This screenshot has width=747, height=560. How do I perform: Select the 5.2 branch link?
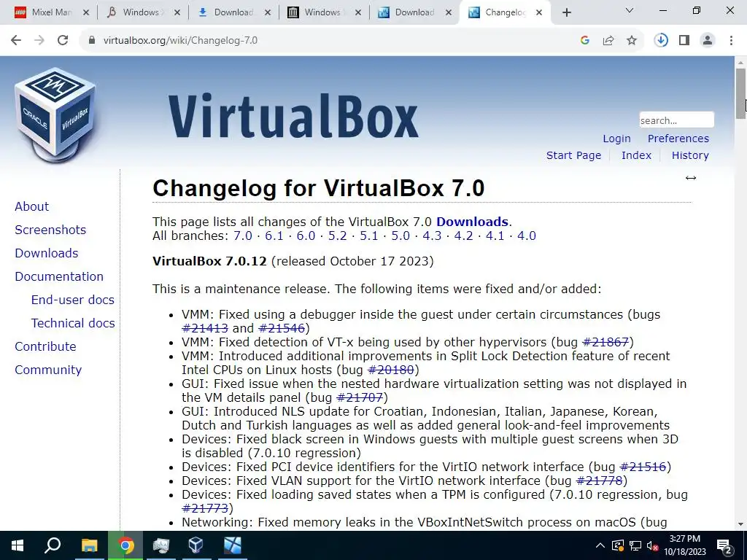(x=337, y=236)
